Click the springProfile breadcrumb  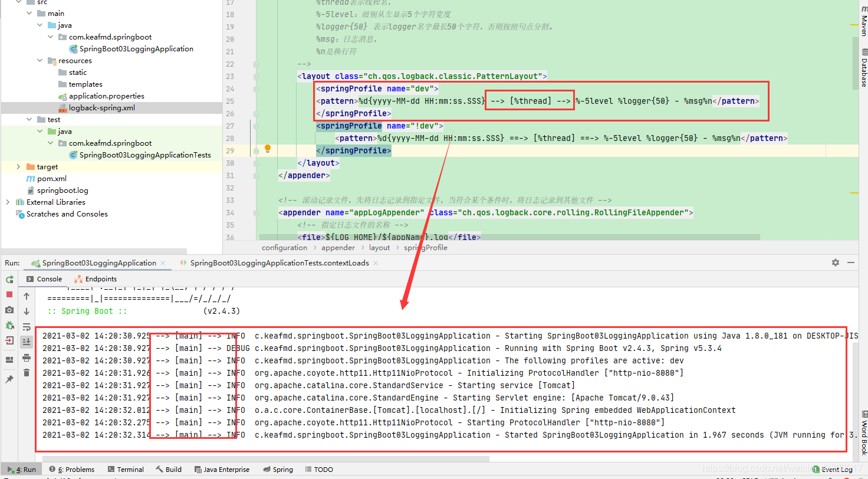click(x=425, y=248)
